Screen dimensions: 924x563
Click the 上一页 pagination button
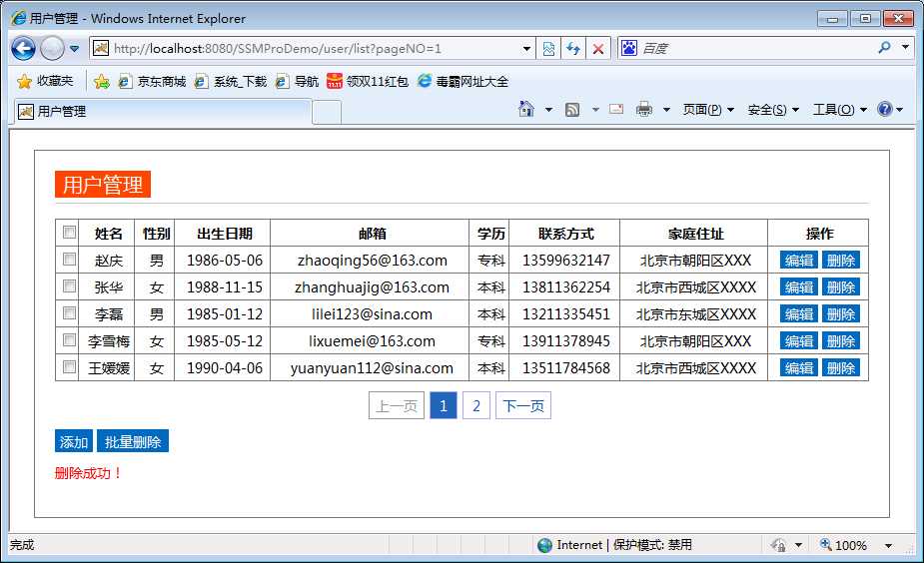pos(397,405)
